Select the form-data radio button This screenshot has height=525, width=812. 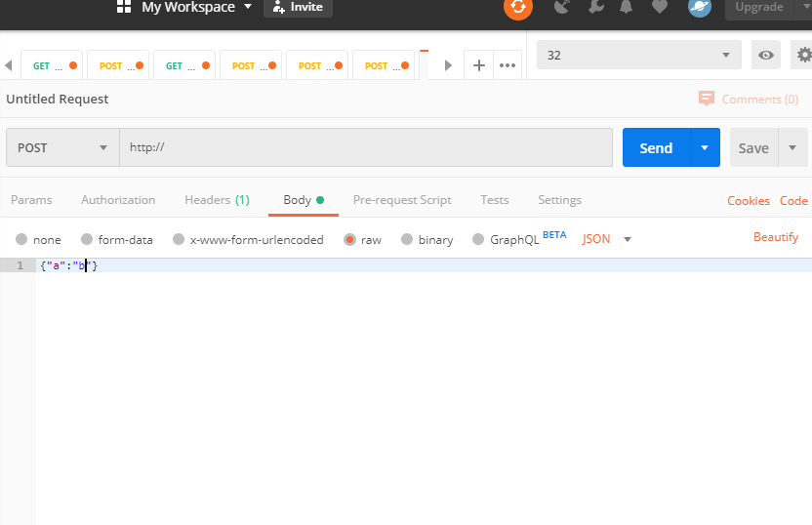(87, 239)
